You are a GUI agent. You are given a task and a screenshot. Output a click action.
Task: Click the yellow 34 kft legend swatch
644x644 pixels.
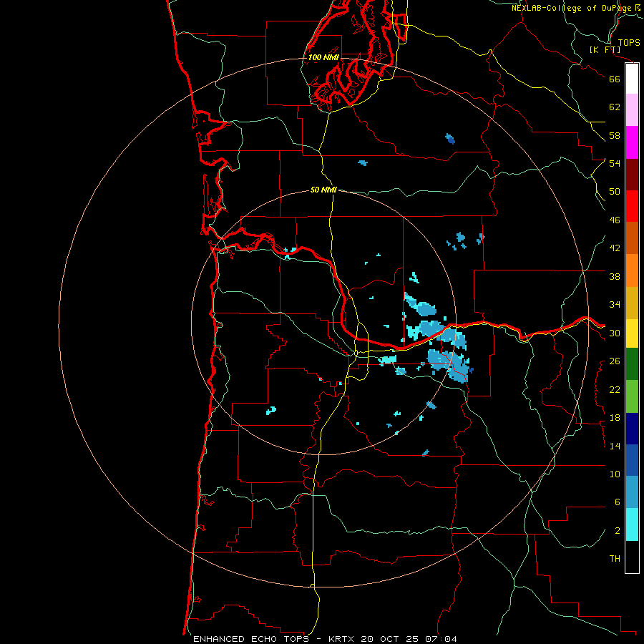click(632, 333)
